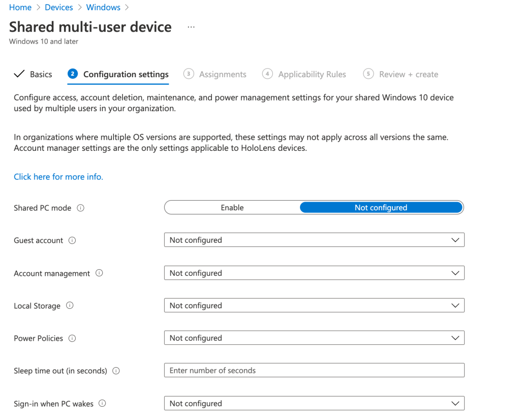Screen dimensions: 520x420
Task: Set Shared PC mode to Not configured
Action: coord(381,208)
